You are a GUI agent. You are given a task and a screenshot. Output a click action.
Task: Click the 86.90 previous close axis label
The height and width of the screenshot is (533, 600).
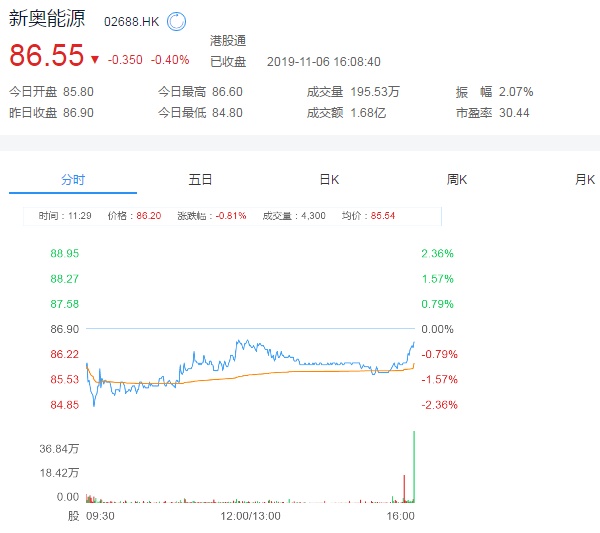(65, 329)
